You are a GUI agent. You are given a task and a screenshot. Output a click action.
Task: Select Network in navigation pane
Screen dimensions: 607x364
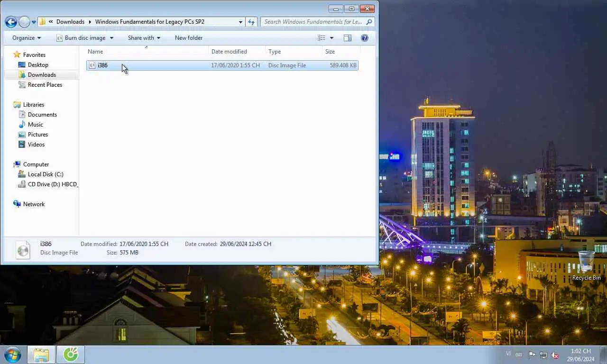34,204
